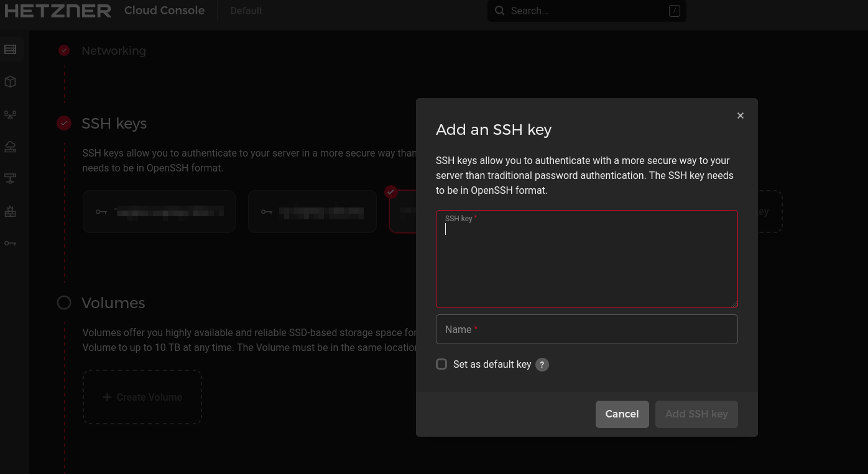Click the checked SSH keys progress marker
Screen dimensions: 868x474
(64, 123)
